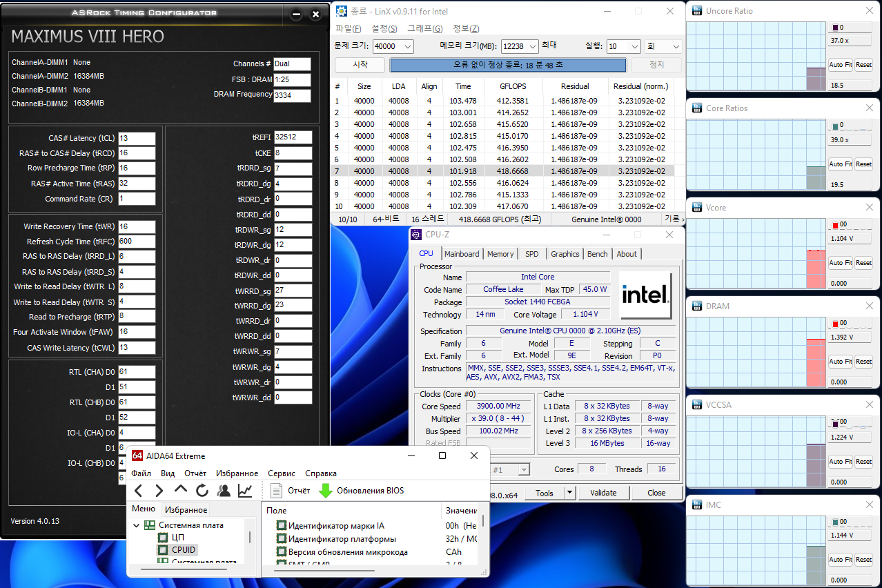Click the Отчёт report page icon
This screenshot has height=588, width=882.
[277, 491]
